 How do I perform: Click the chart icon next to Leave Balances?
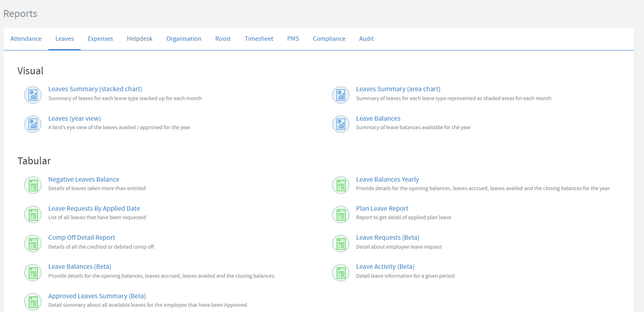click(x=341, y=124)
